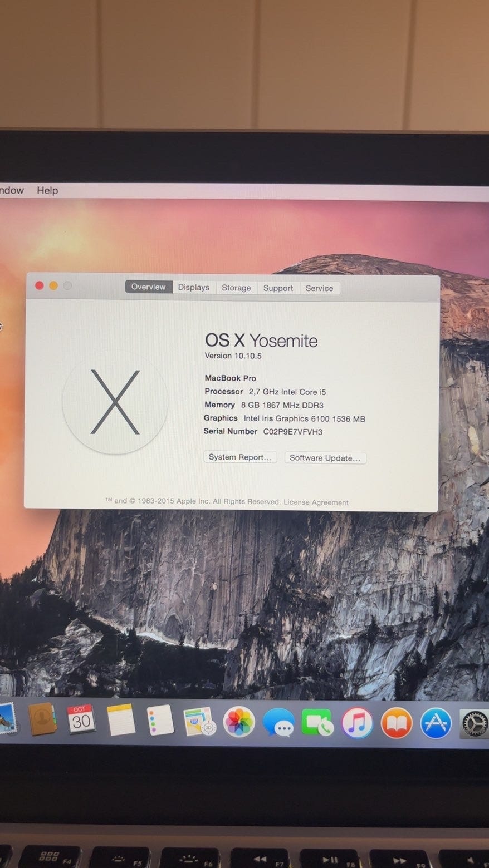Screen dimensions: 489x868
Task: Close the About This Mac window
Action: pos(39,285)
